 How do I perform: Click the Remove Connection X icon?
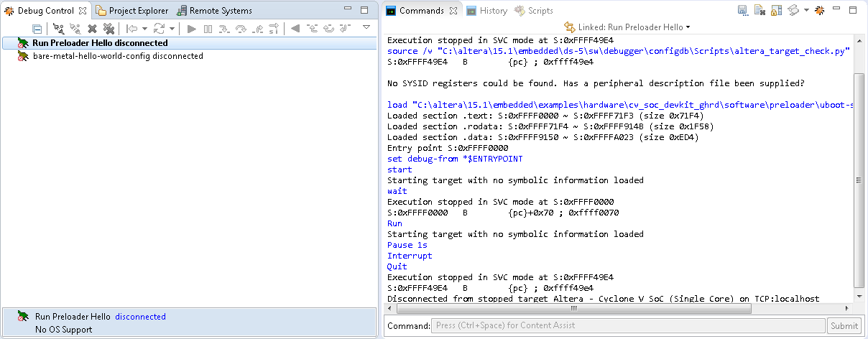pyautogui.click(x=92, y=29)
